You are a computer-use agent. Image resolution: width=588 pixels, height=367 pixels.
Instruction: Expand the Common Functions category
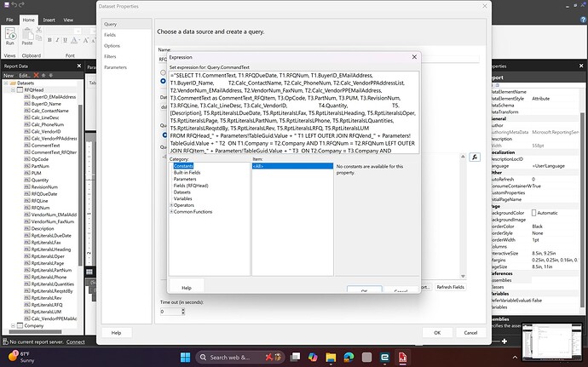[171, 212]
